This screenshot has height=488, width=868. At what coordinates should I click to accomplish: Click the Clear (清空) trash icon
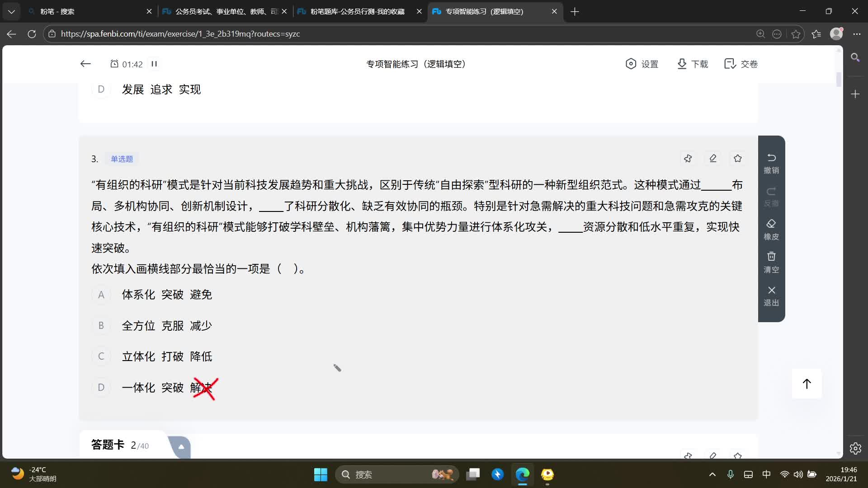tap(771, 263)
